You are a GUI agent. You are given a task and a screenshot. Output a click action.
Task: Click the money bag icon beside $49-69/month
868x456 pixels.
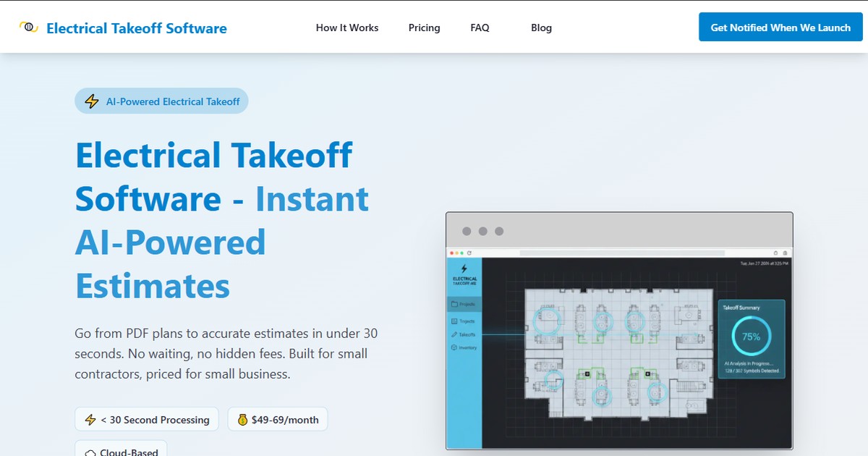(x=243, y=419)
